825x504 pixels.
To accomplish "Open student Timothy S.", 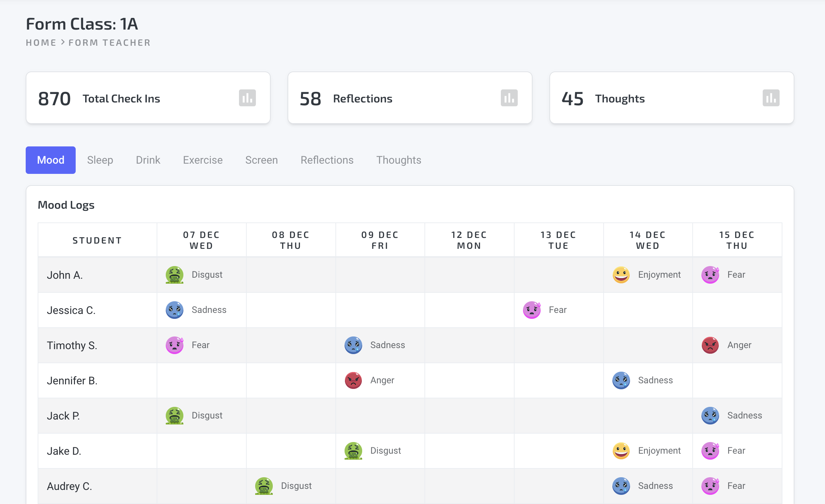I will click(x=72, y=345).
